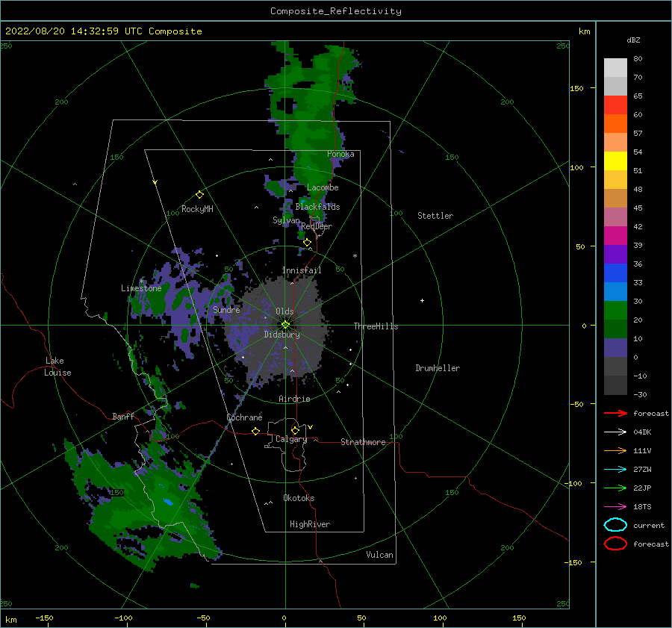Screen dimensions: 672x628
Task: Click the asterisk marker north of ThreeHills
Action: pos(355,256)
